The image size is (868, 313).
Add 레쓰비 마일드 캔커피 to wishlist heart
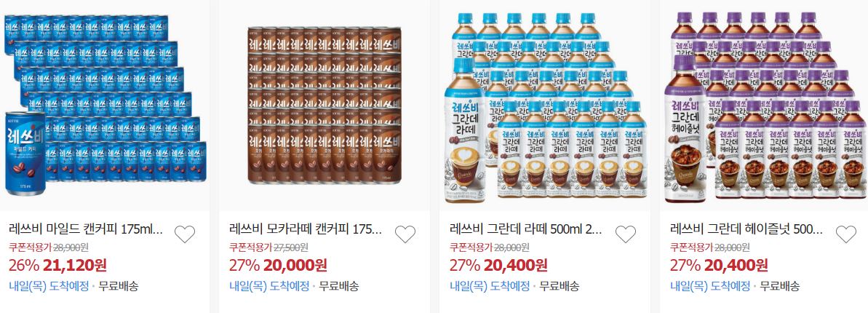185,235
